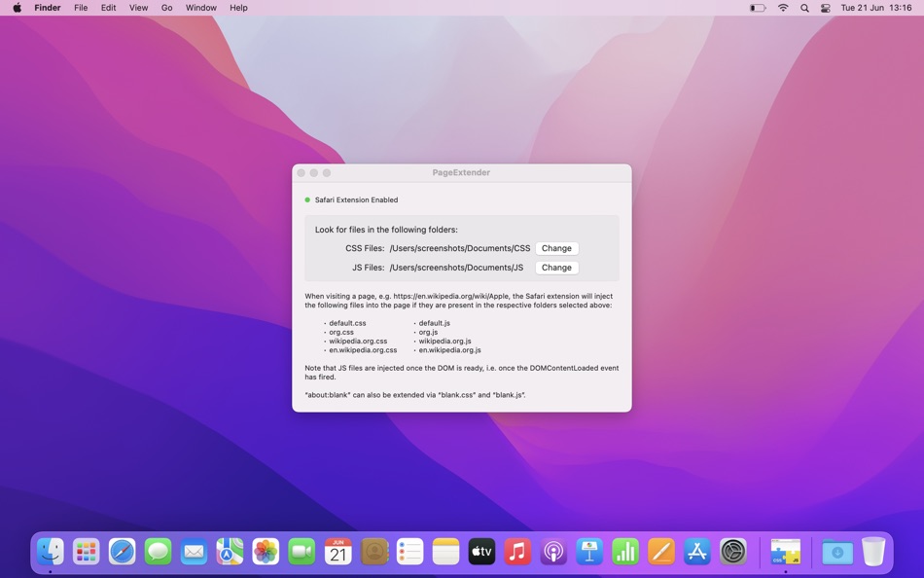Screen dimensions: 924x578
Task: Open Reminders from the Dock
Action: coord(410,552)
